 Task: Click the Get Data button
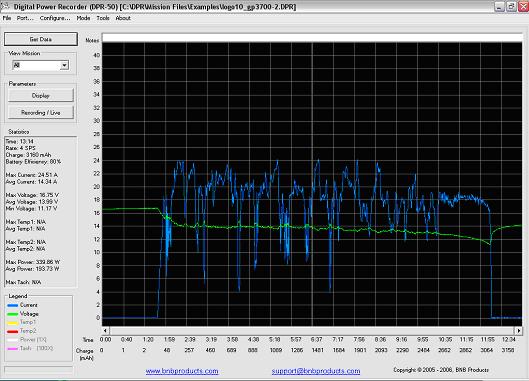(41, 39)
